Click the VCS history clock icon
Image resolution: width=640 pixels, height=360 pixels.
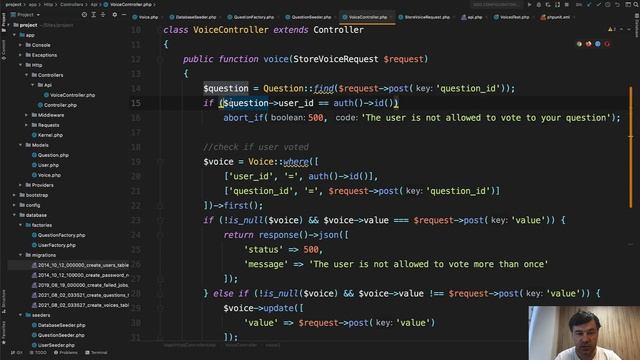(x=608, y=4)
